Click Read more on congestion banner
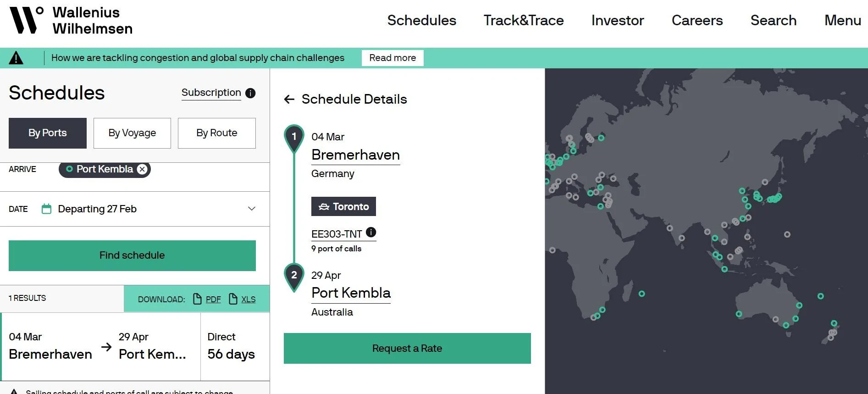 coord(393,58)
